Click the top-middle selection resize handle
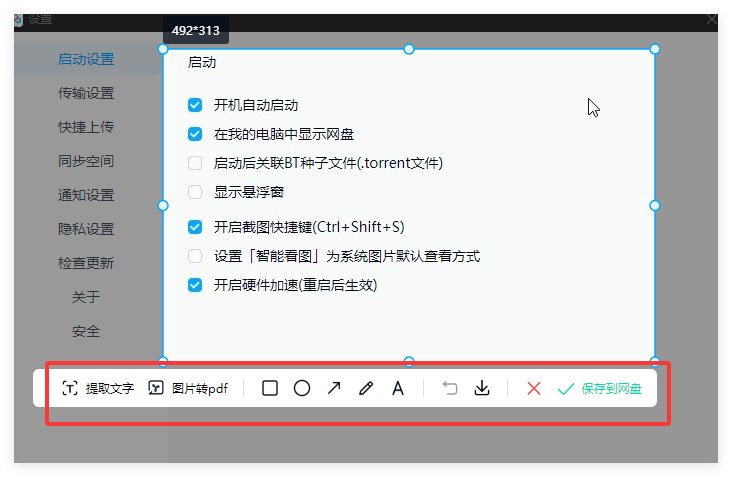The height and width of the screenshot is (477, 732). (x=408, y=49)
